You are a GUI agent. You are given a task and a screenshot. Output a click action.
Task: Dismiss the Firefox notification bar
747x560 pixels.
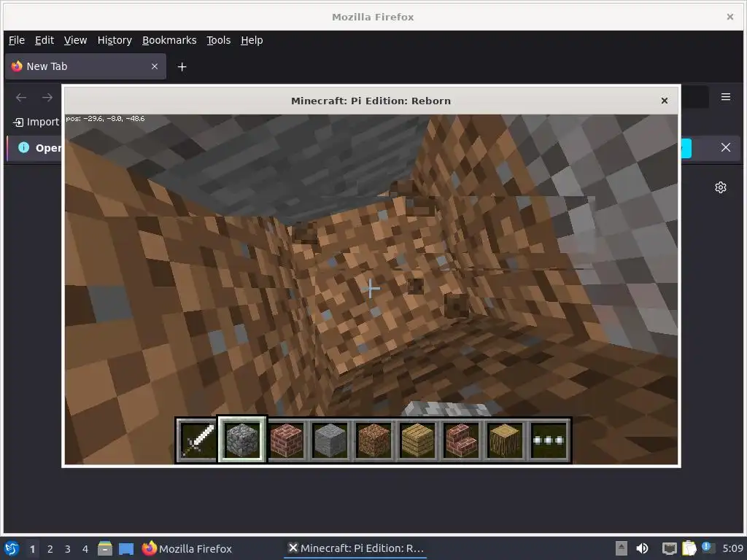click(726, 147)
